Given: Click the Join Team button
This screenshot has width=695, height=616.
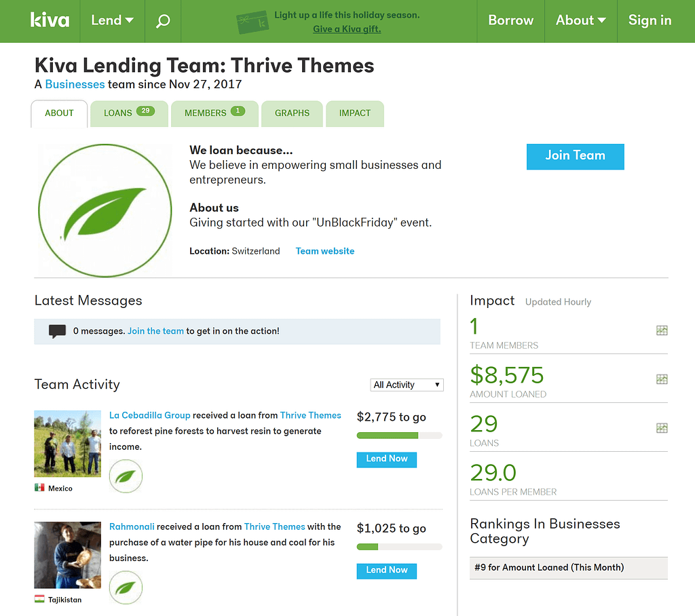Looking at the screenshot, I should (576, 157).
